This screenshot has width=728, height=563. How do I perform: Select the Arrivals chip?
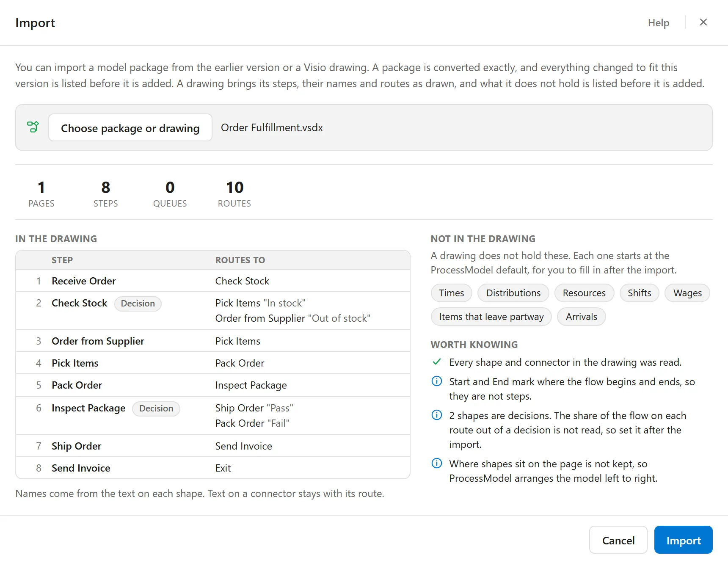click(x=582, y=317)
